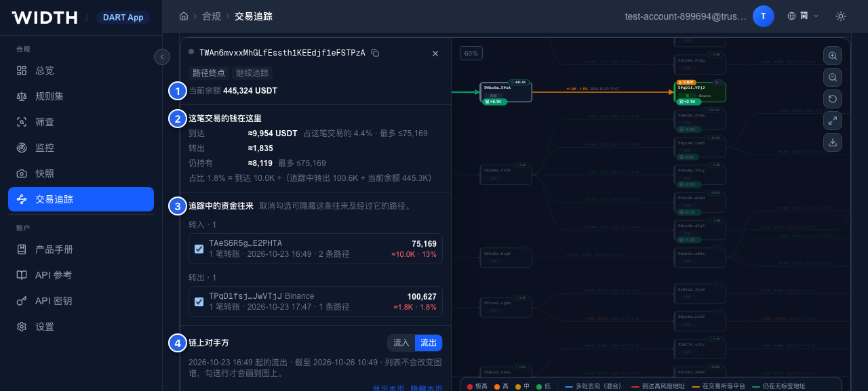
Task: Open the account avatar menu
Action: pyautogui.click(x=764, y=16)
